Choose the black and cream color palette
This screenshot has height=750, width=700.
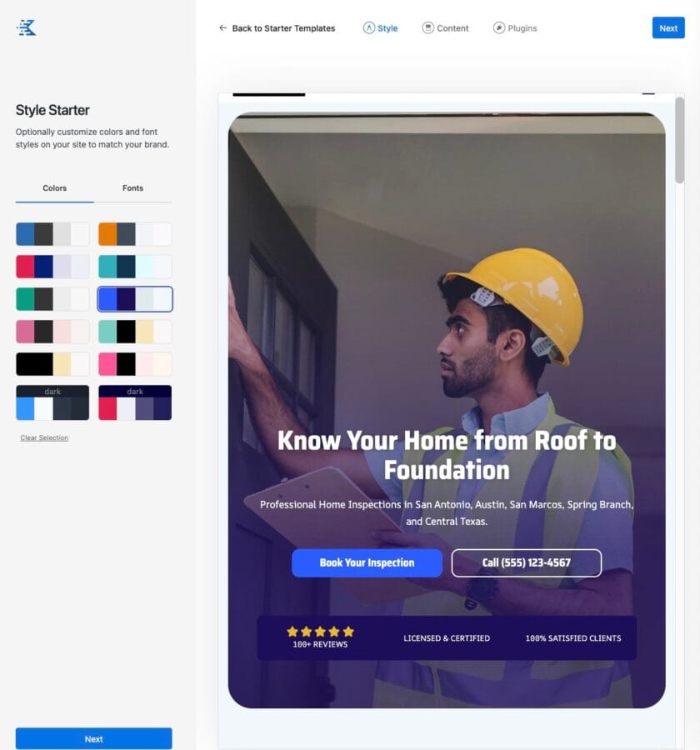tap(52, 364)
